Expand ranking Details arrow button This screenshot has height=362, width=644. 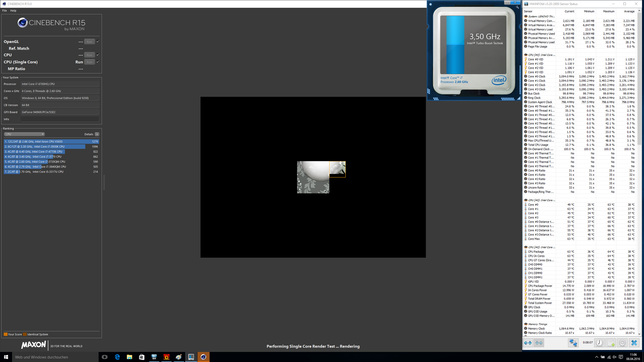[97, 134]
